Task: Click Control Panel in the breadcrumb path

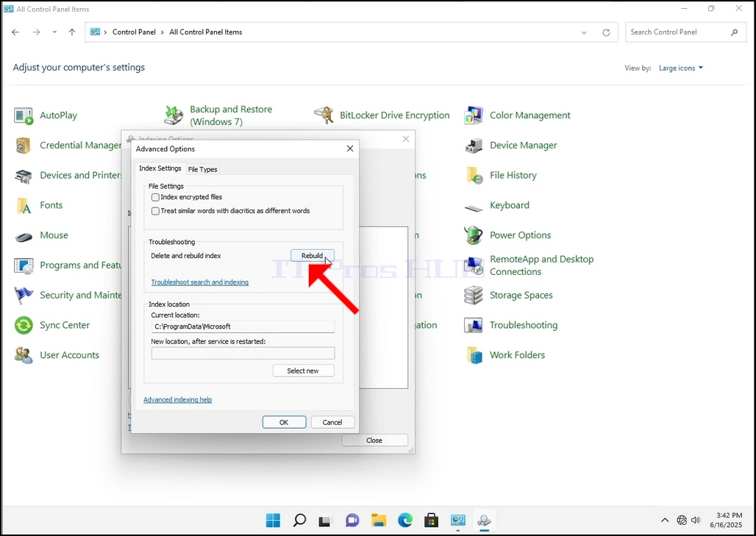Action: [134, 32]
